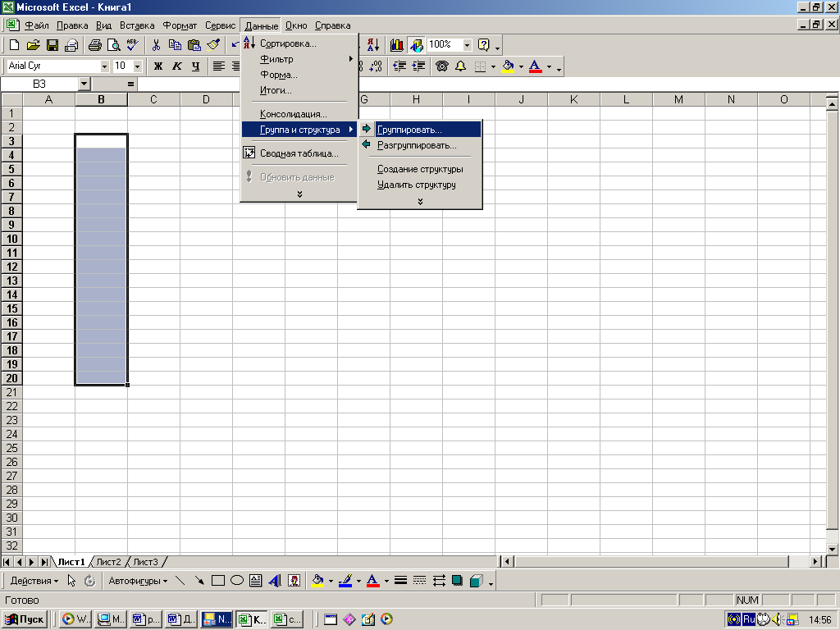Apply blue line color in drawing toolbar
The image size is (840, 630).
[x=345, y=581]
